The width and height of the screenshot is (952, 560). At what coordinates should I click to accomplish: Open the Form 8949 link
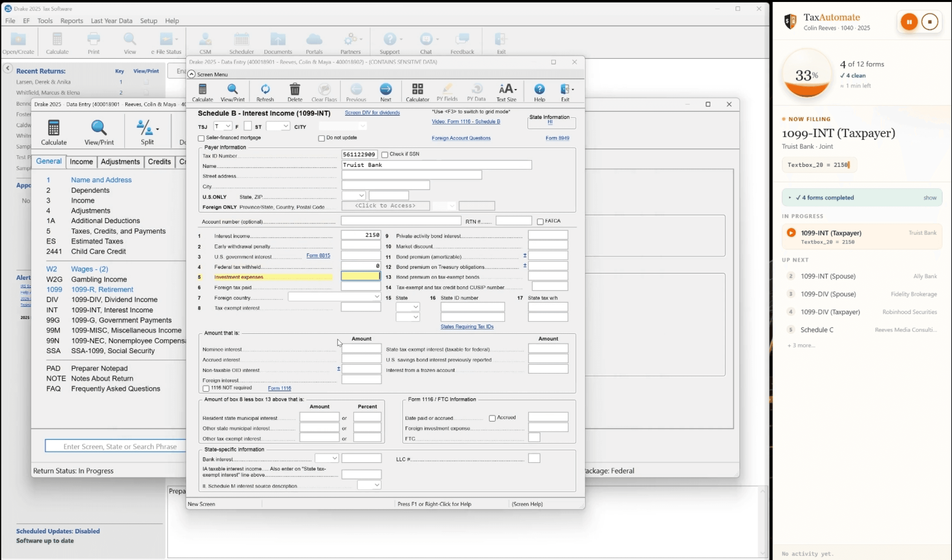click(x=557, y=138)
